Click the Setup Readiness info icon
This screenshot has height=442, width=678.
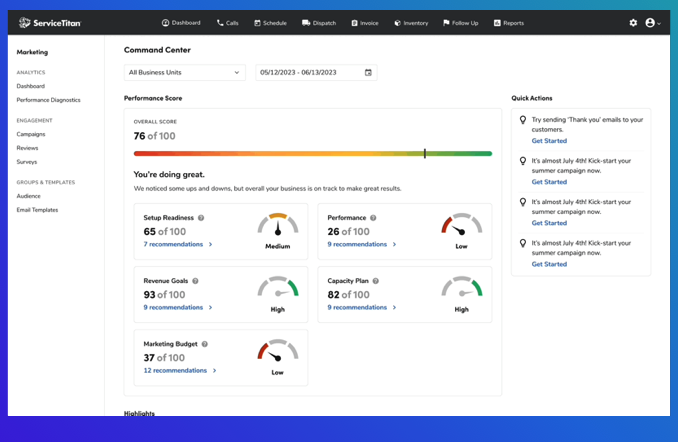tap(201, 217)
